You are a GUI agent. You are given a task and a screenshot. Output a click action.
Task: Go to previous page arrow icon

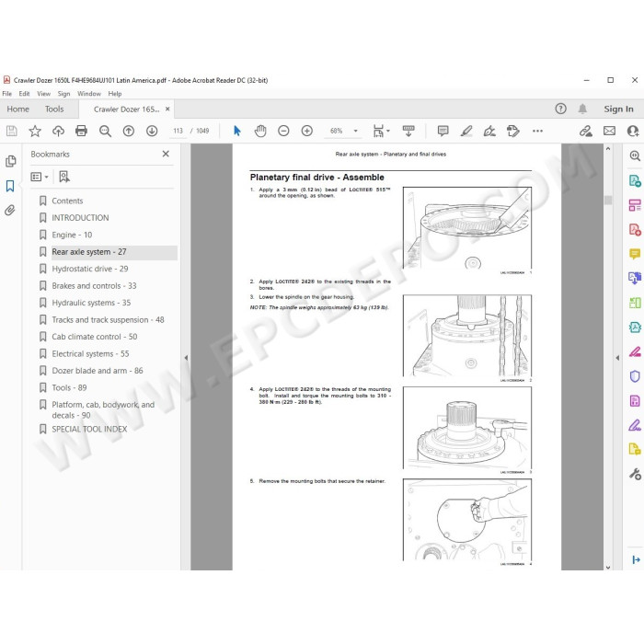click(x=129, y=131)
